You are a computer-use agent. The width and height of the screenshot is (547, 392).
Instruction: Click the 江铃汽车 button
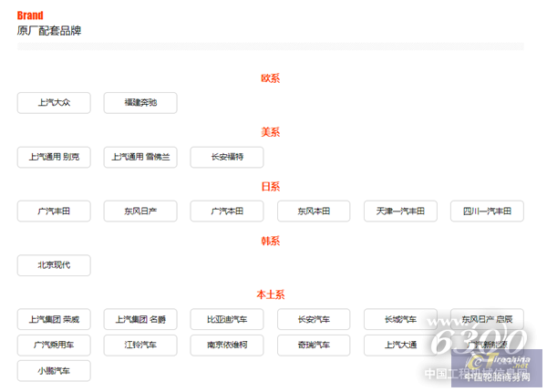coord(140,346)
